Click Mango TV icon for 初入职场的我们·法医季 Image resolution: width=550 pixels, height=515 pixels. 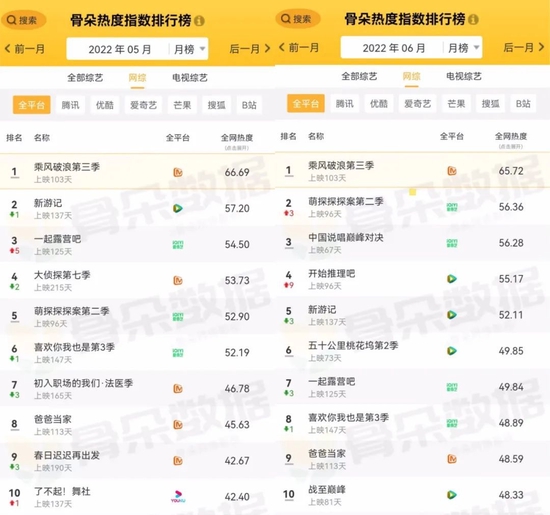(178, 389)
